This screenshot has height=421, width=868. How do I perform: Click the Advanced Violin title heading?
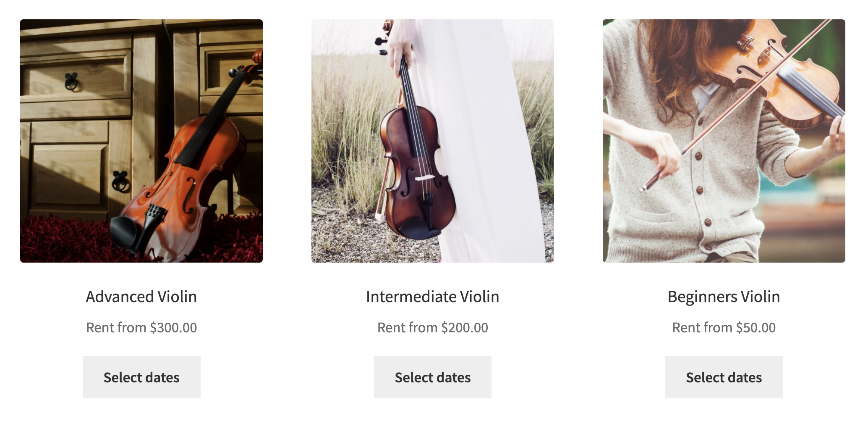[141, 296]
